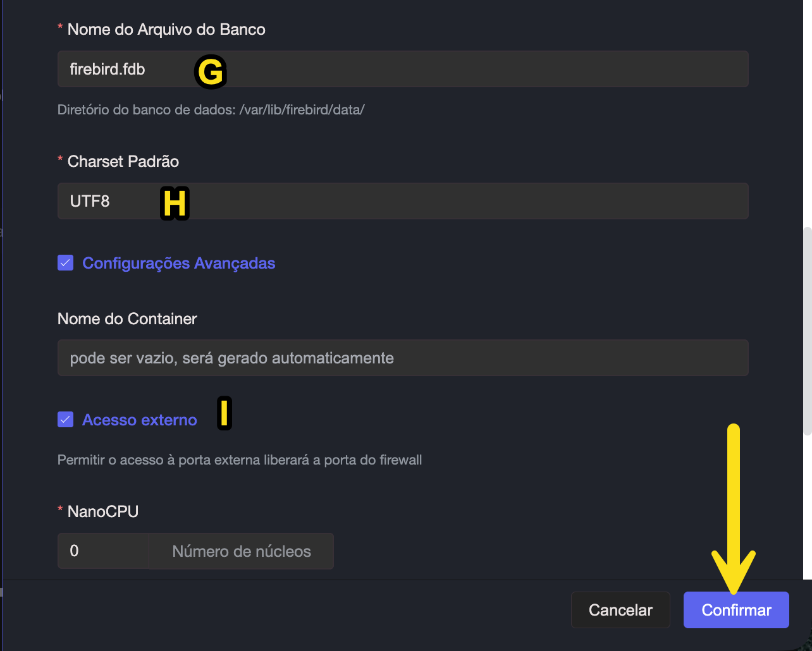
Task: Click the Nome do Arquivo do Banco label
Action: pos(166,29)
